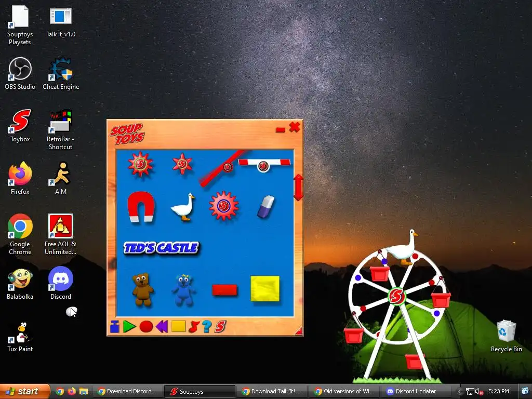Pick the small red star gear toy
Viewport: 532px width, 399px height.
click(182, 164)
